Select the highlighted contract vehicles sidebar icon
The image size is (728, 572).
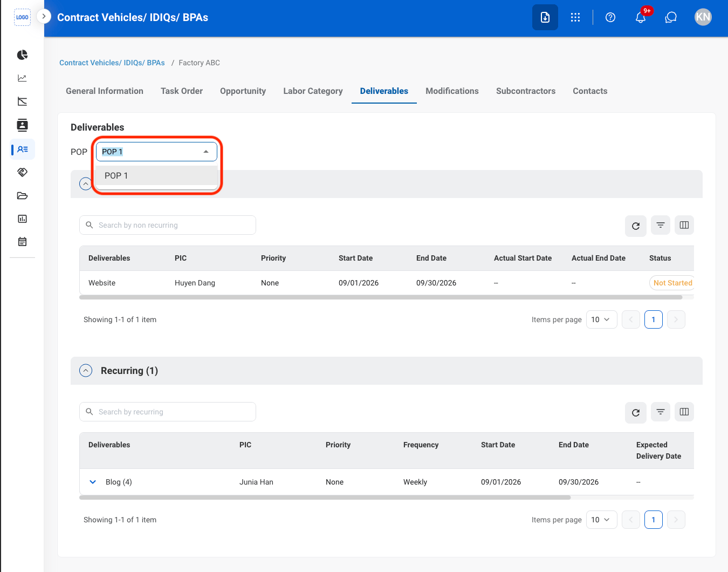[x=23, y=149]
